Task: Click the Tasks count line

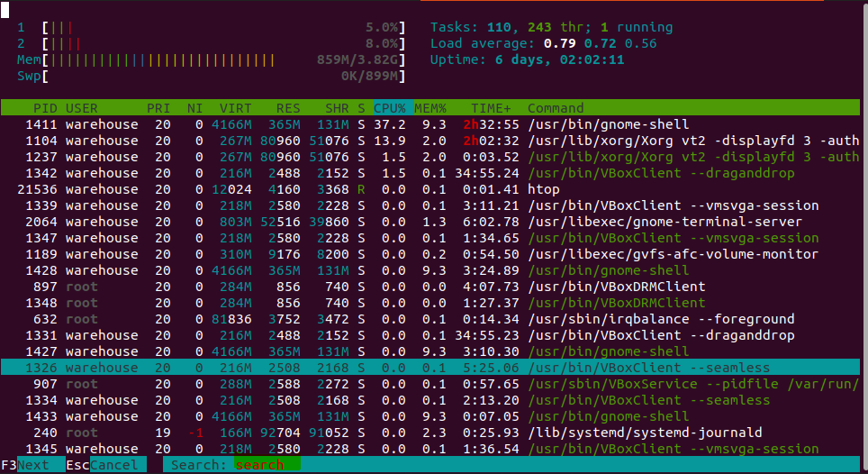Action: click(551, 27)
